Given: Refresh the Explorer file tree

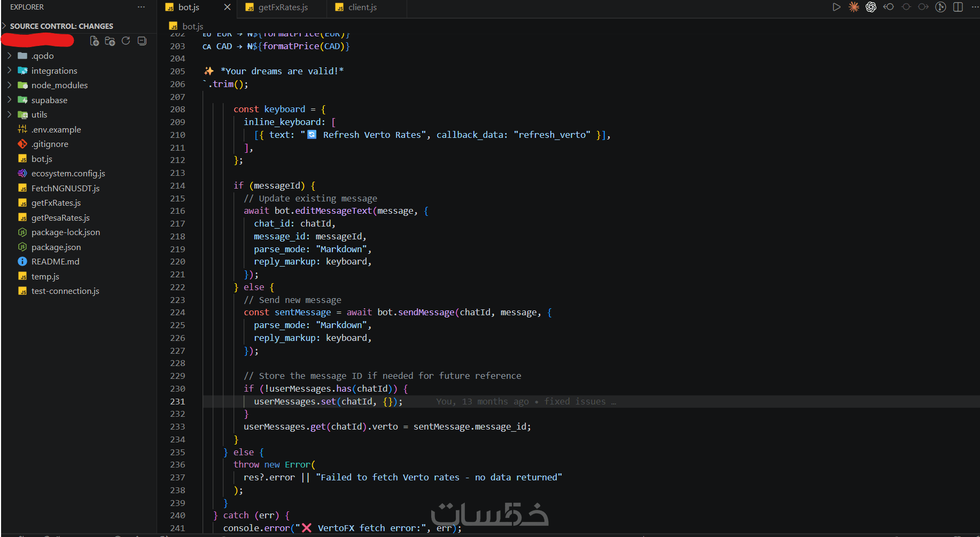Looking at the screenshot, I should [x=126, y=41].
